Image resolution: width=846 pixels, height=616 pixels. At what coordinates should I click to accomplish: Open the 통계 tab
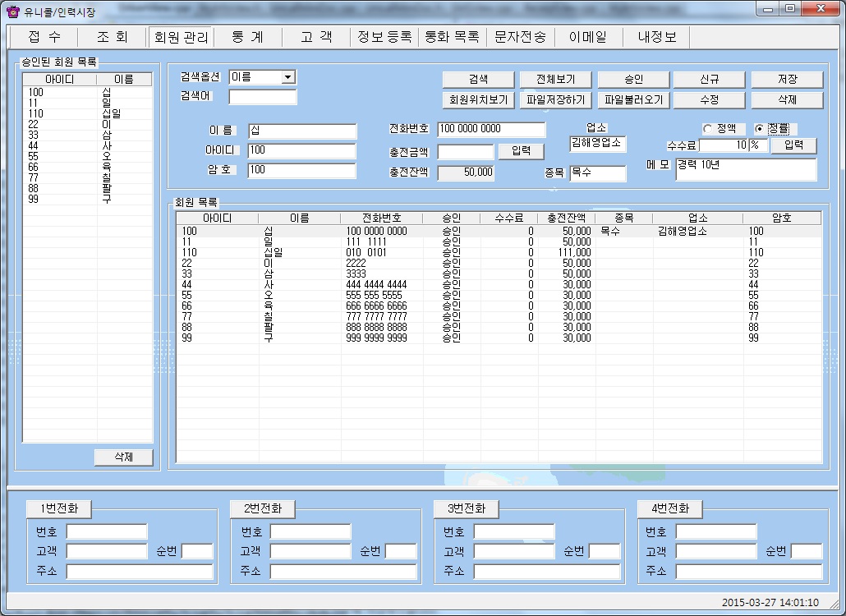[x=247, y=37]
